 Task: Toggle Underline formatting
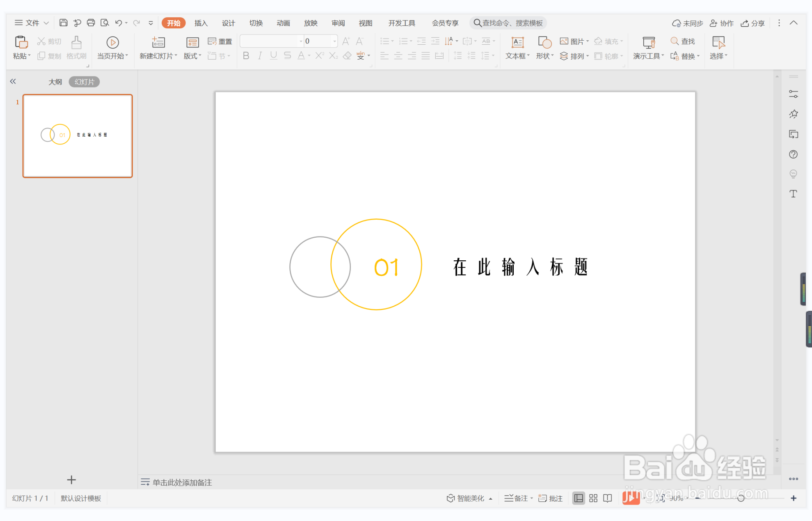(x=274, y=55)
